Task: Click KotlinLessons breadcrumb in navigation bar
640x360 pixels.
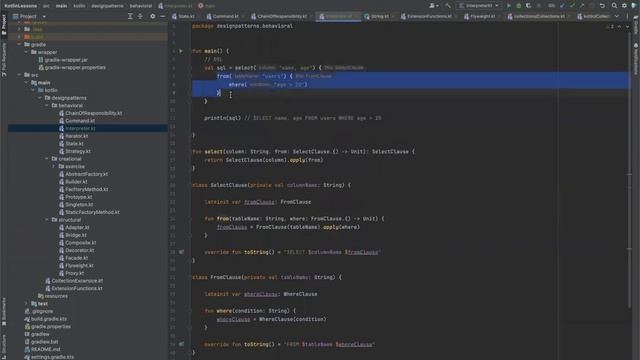Action: (20, 6)
